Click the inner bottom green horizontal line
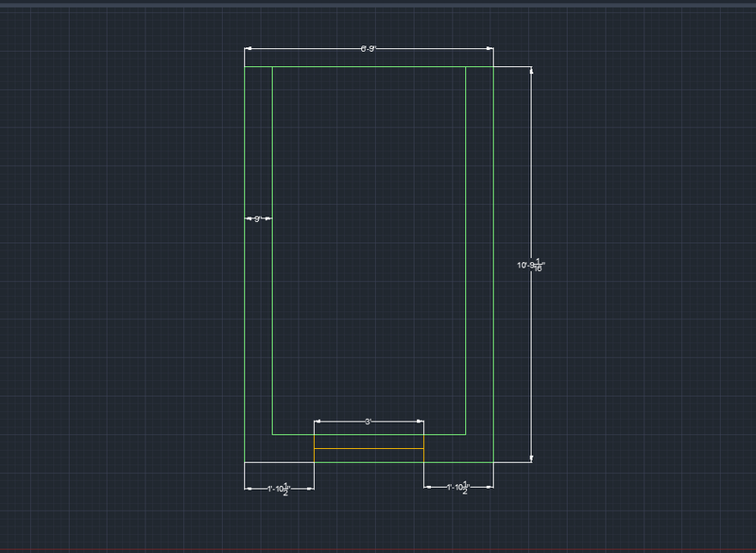 point(369,432)
